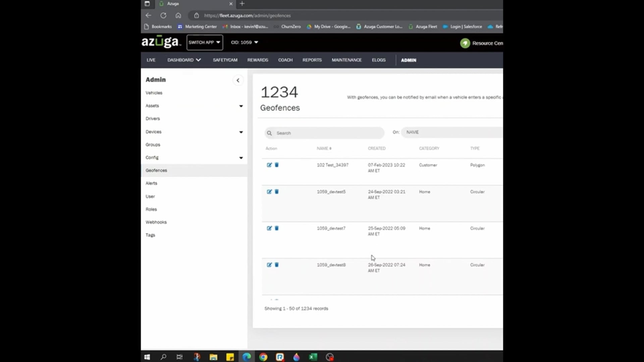Open the Resource Center icon
Viewport: 644px width, 362px height.
[x=465, y=43]
